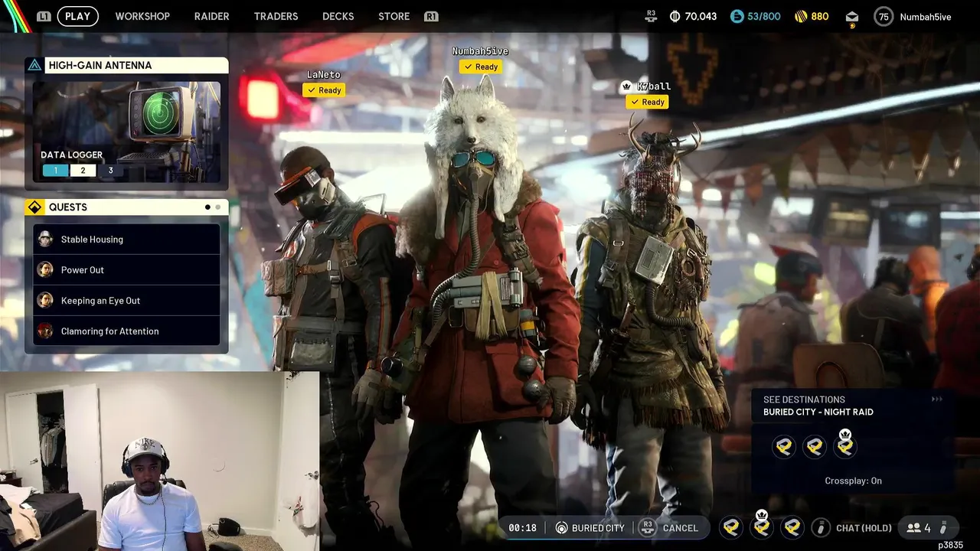Open the mail inbox icon
The height and width of the screenshot is (551, 980).
(x=852, y=17)
